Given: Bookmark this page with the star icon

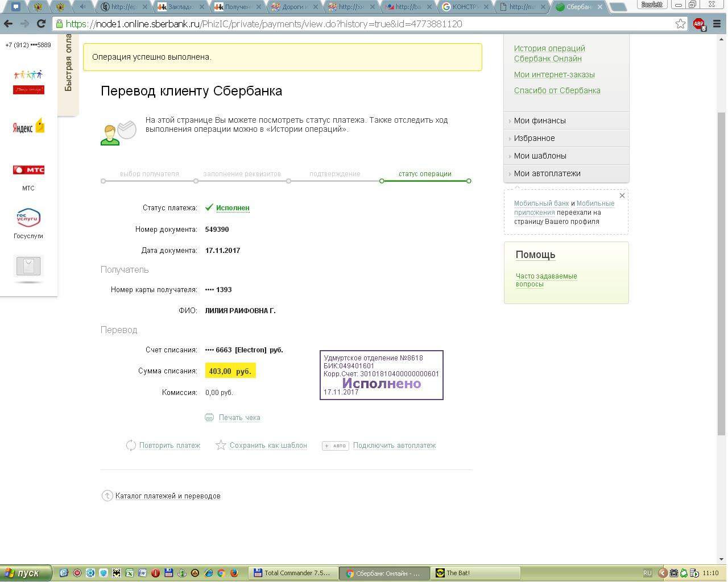Looking at the screenshot, I should point(680,24).
